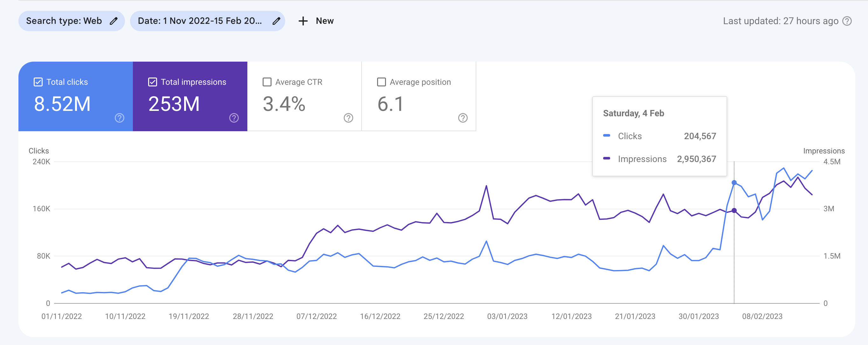
Task: Click the Clicks legend color in tooltip
Action: click(607, 136)
